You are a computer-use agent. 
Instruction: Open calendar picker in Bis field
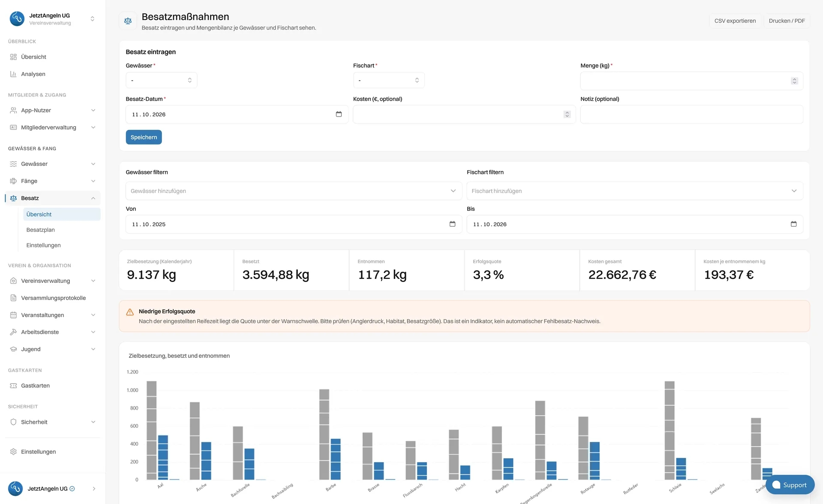793,224
